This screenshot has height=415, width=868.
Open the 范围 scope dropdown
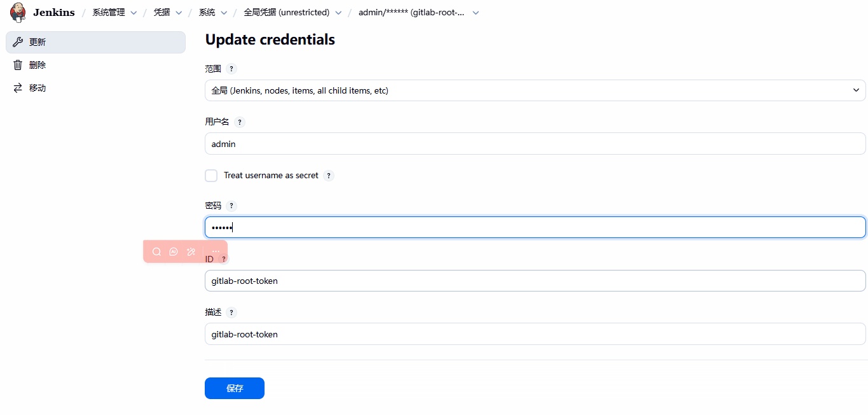click(x=535, y=90)
